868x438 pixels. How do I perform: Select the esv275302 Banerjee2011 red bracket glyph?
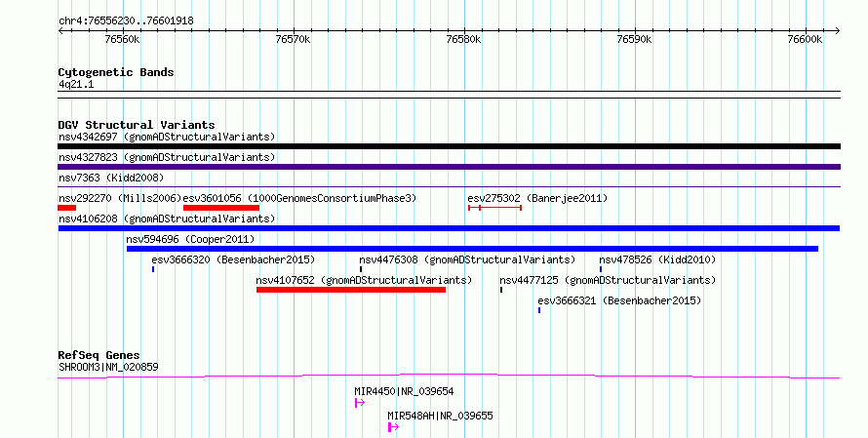click(494, 208)
